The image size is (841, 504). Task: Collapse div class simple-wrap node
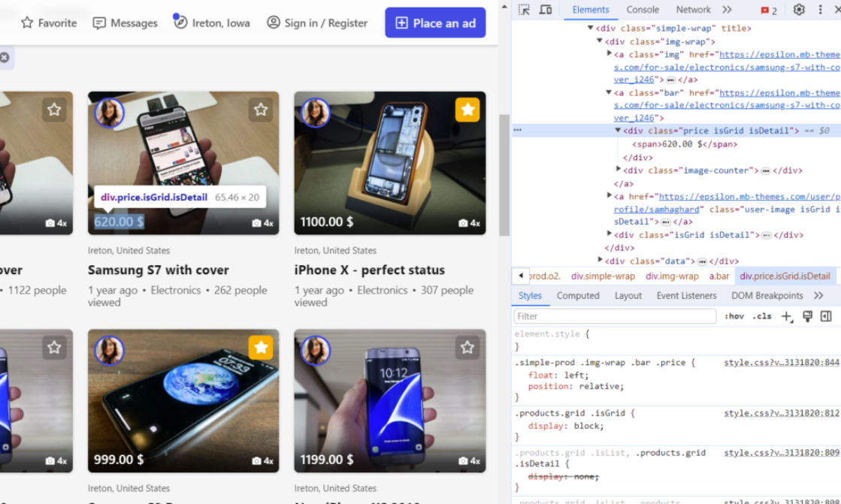(590, 28)
